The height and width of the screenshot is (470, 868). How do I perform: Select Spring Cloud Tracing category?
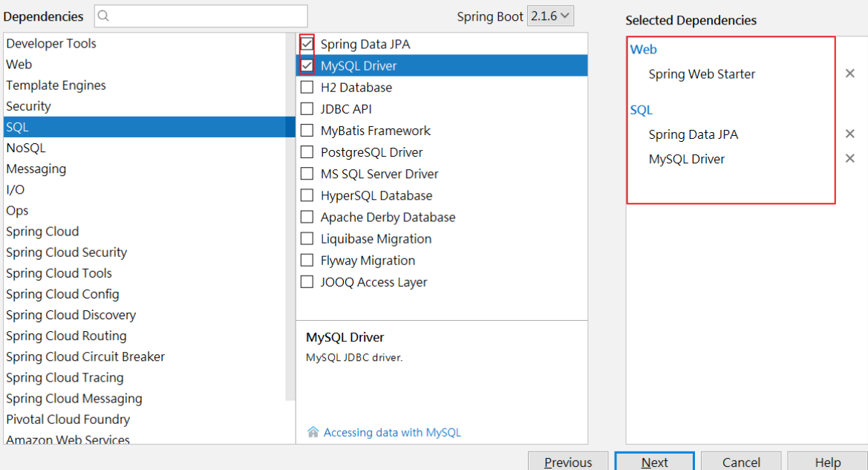point(145,377)
